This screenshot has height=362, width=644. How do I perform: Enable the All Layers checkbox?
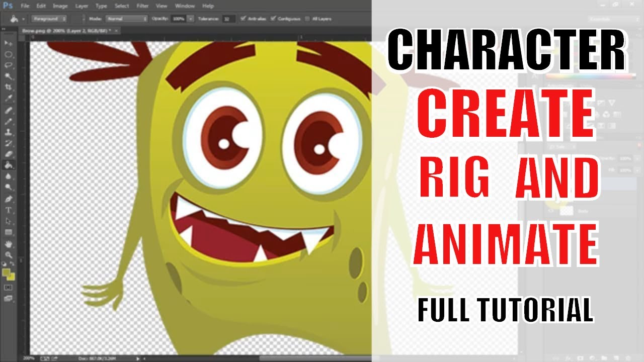[x=307, y=19]
